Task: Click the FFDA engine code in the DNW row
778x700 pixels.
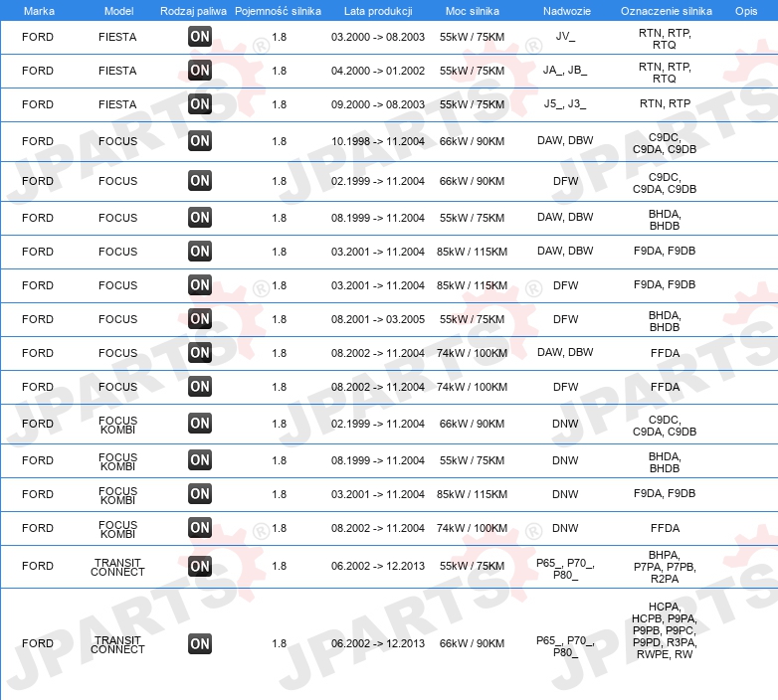Action: click(665, 528)
